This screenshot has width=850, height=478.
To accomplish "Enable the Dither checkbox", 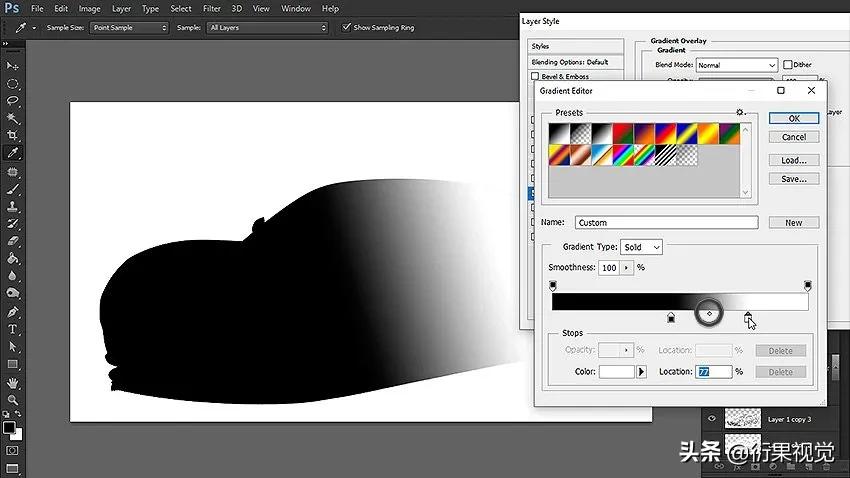I will coord(788,65).
